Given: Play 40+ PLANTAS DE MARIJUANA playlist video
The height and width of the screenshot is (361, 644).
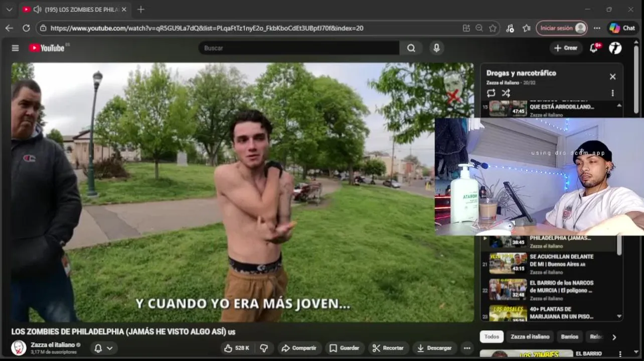Looking at the screenshot, I should click(550, 313).
